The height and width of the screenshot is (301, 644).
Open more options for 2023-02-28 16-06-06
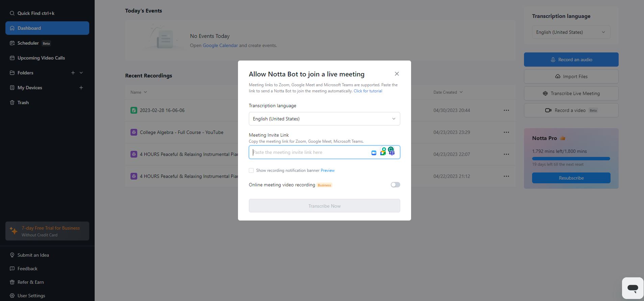pos(506,110)
